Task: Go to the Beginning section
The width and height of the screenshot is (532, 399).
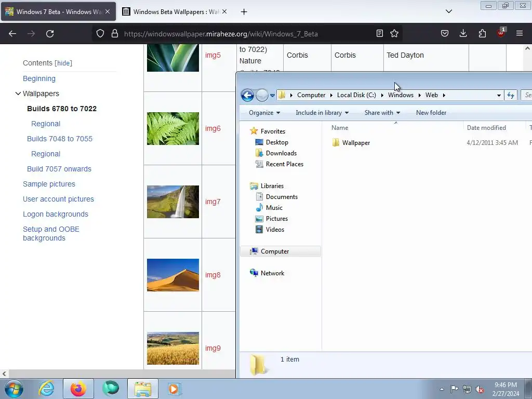Action: pyautogui.click(x=39, y=78)
